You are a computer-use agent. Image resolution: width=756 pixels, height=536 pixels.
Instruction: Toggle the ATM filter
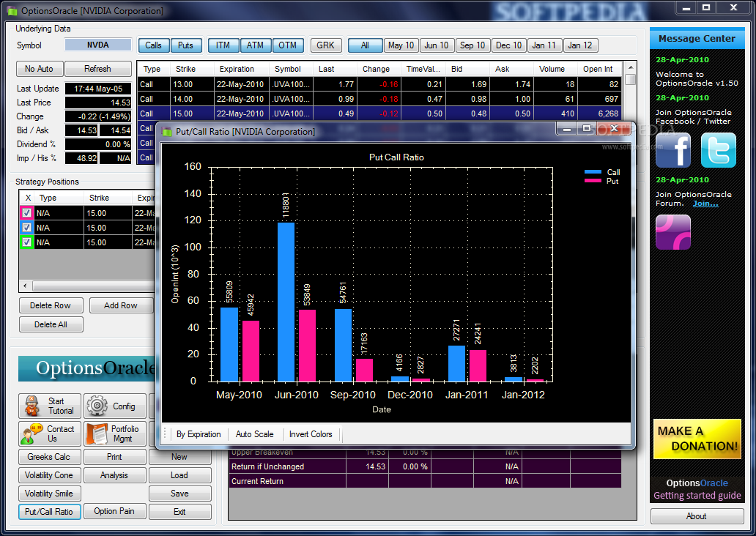[255, 45]
